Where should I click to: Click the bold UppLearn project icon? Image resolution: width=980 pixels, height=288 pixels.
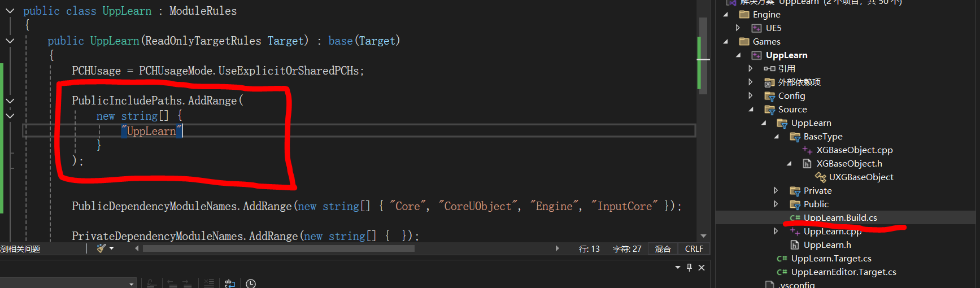click(757, 55)
